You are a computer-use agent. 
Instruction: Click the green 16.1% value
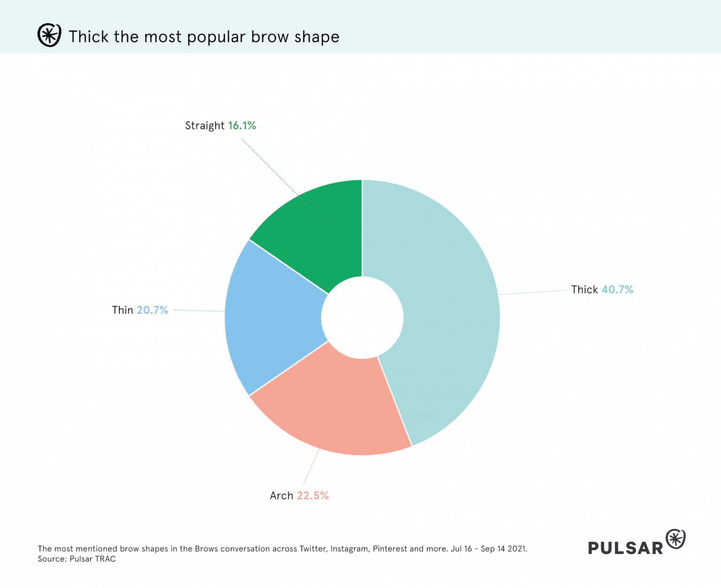(x=242, y=125)
